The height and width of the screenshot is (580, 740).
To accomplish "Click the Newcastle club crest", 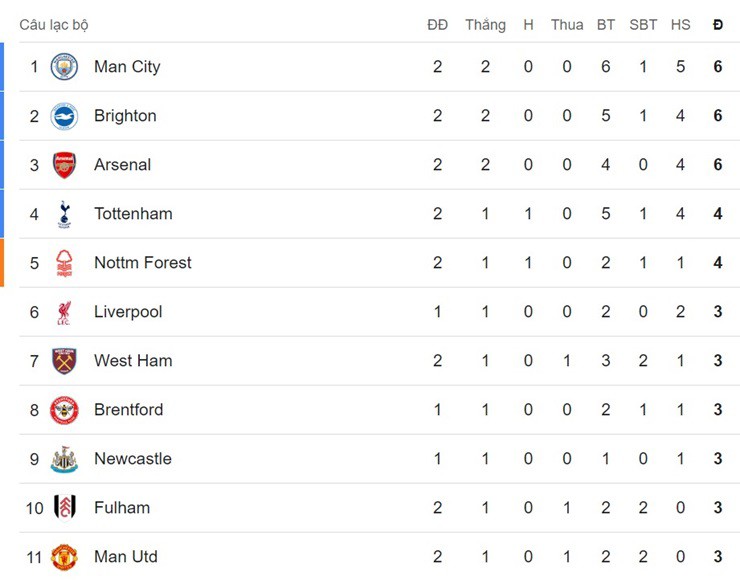I will [64, 459].
